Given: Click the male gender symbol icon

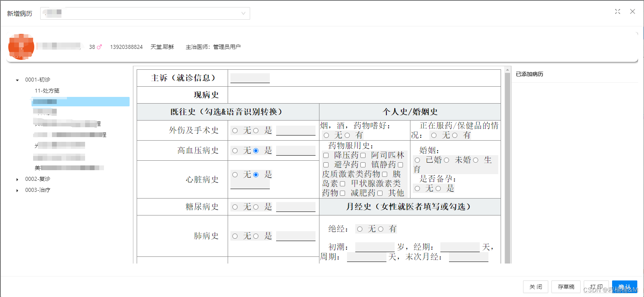Looking at the screenshot, I should (99, 47).
